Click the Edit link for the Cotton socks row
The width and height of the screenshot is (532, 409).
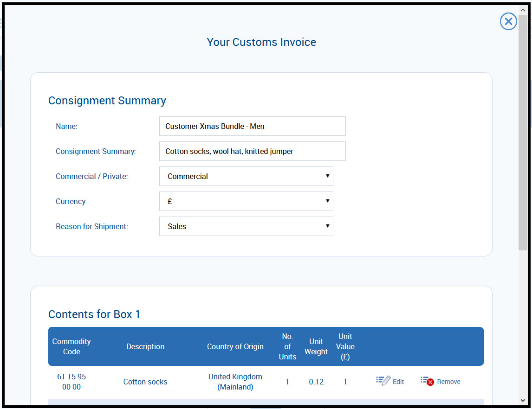tap(398, 381)
